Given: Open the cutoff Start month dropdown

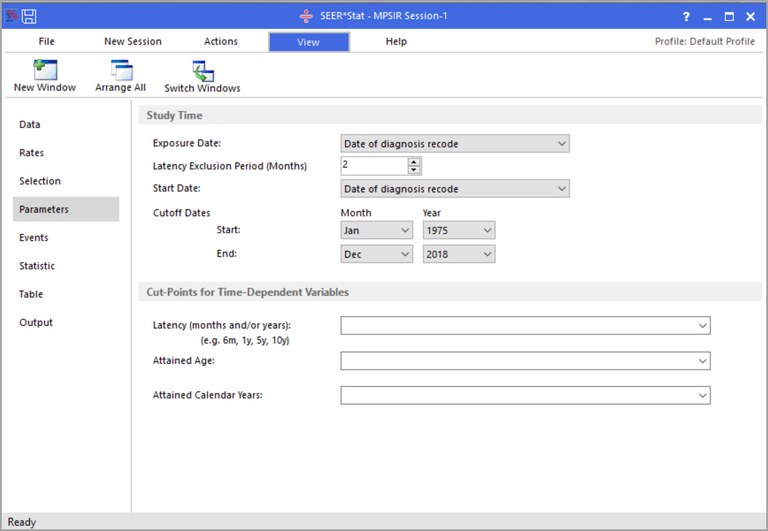Looking at the screenshot, I should tap(376, 231).
